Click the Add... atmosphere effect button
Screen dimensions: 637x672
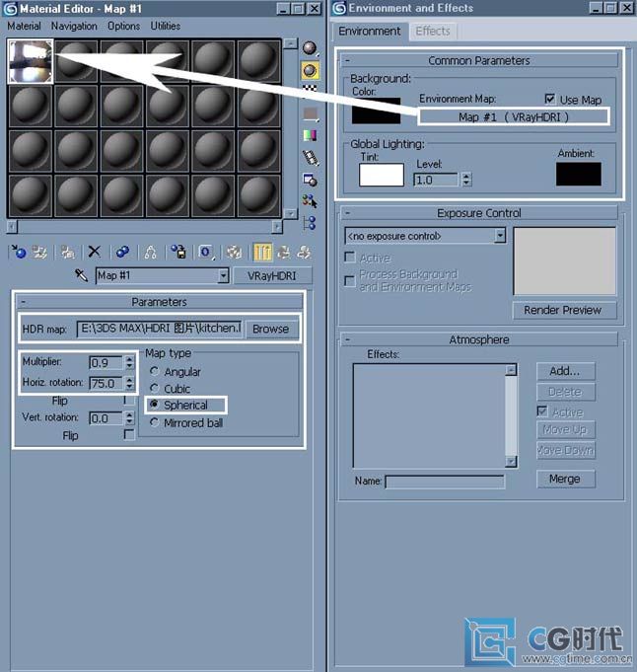click(565, 371)
